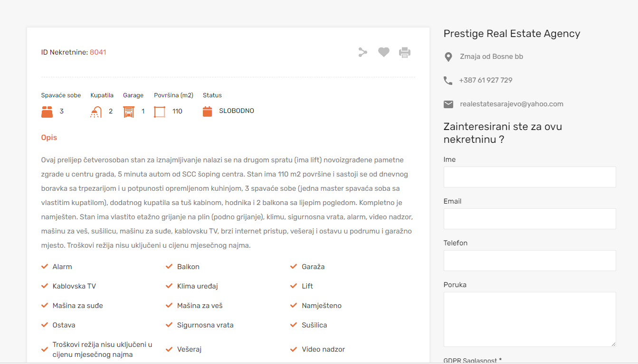Click the realestatesarajevo@yahoo.com email address

(x=511, y=104)
